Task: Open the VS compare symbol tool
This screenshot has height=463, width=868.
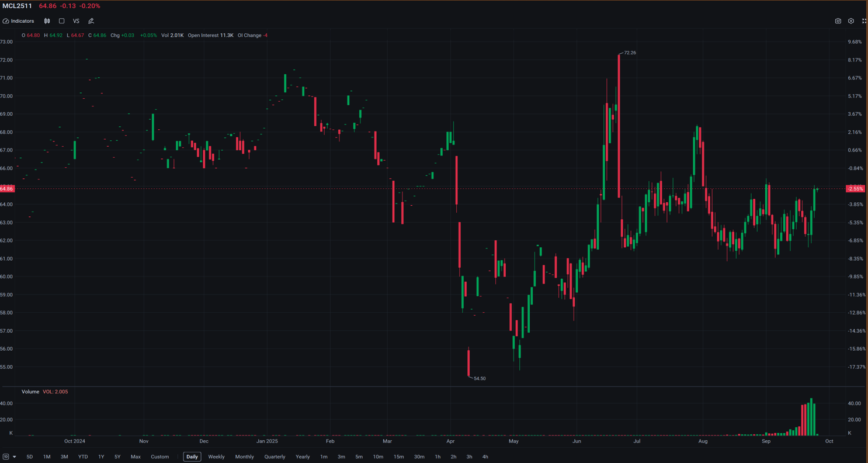Action: coord(76,21)
